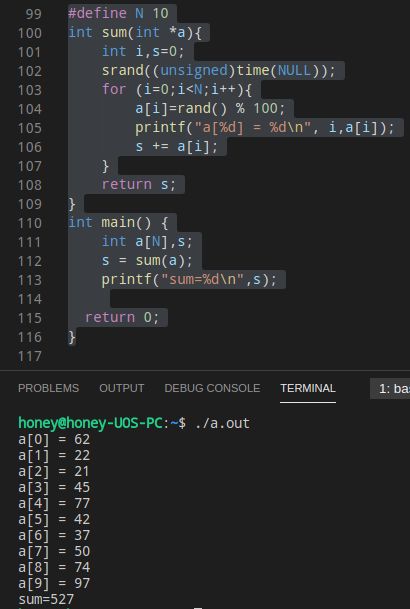Click terminal output 'a[3] = 45'
Image resolution: width=410 pixels, height=609 pixels.
54,487
